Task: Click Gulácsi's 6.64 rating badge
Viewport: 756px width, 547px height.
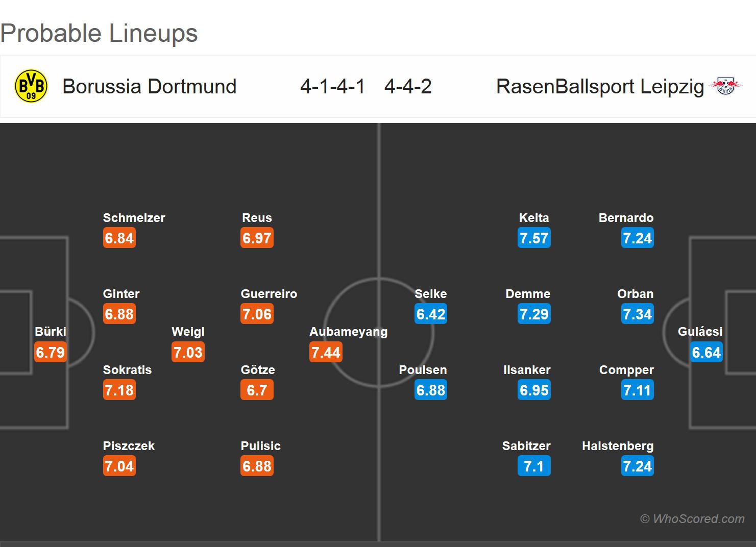Action: pos(706,352)
